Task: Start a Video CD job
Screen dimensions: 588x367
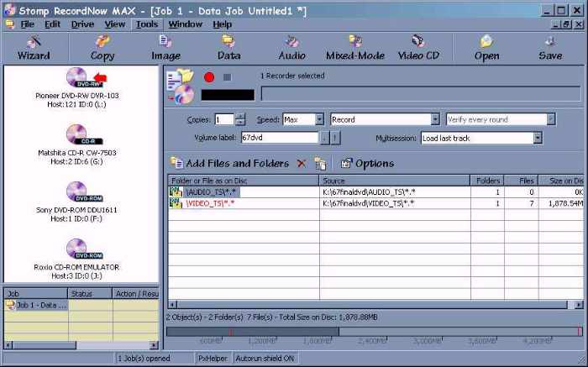Action: click(x=418, y=48)
